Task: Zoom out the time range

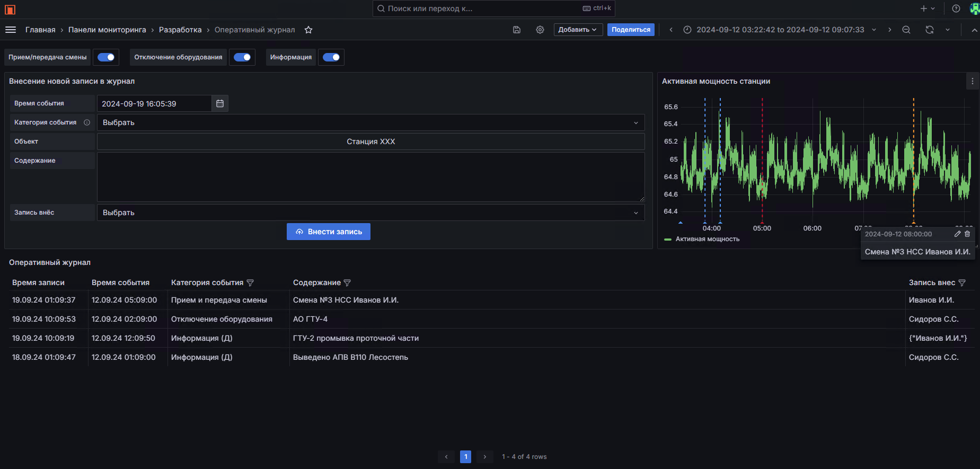Action: pos(906,30)
